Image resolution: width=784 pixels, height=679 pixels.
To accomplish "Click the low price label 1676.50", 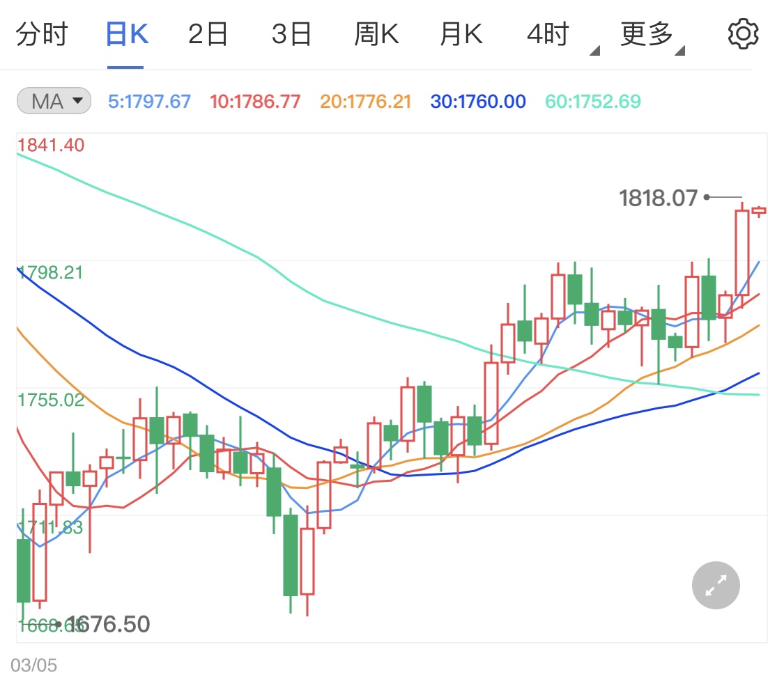I will (107, 624).
